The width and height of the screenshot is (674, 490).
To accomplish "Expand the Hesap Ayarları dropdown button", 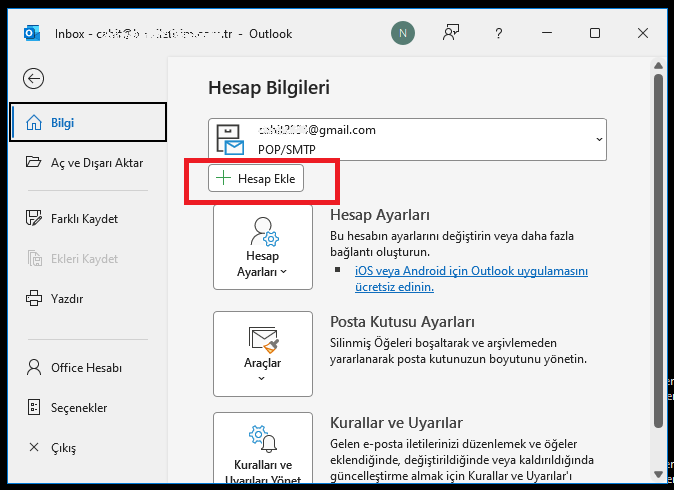I will (263, 247).
